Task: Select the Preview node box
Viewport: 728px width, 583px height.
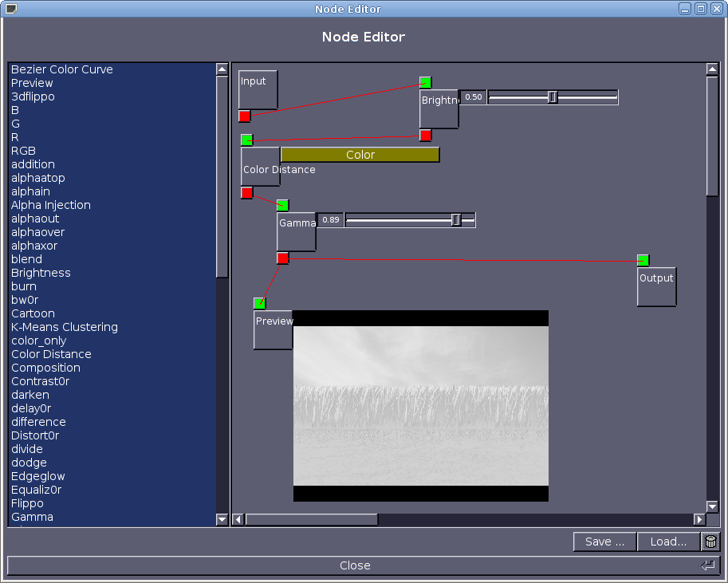Action: click(273, 330)
